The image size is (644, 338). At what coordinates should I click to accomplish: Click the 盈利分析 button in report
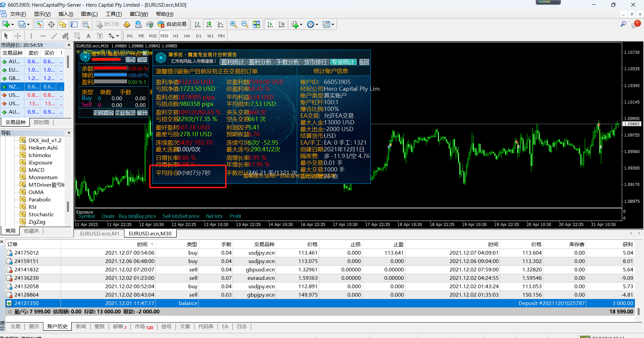[x=260, y=62]
